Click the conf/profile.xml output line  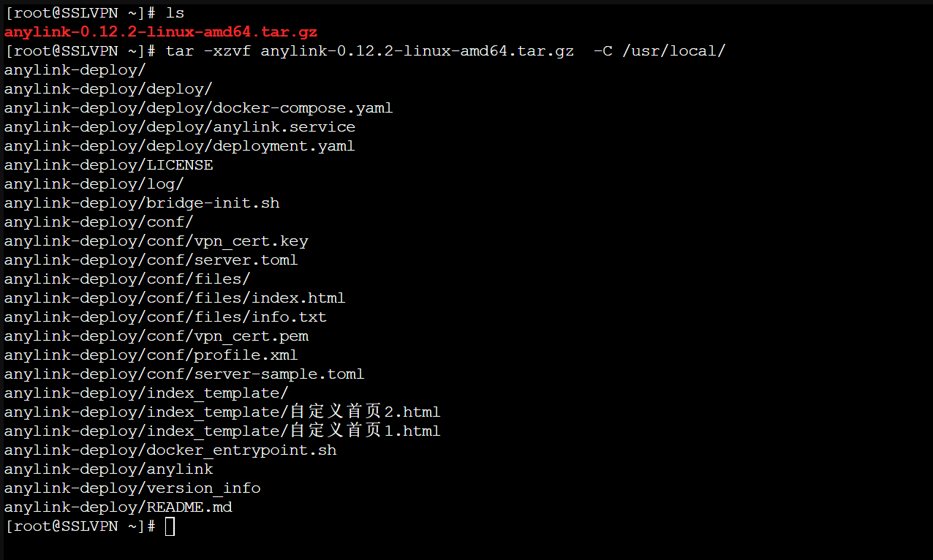pos(151,355)
